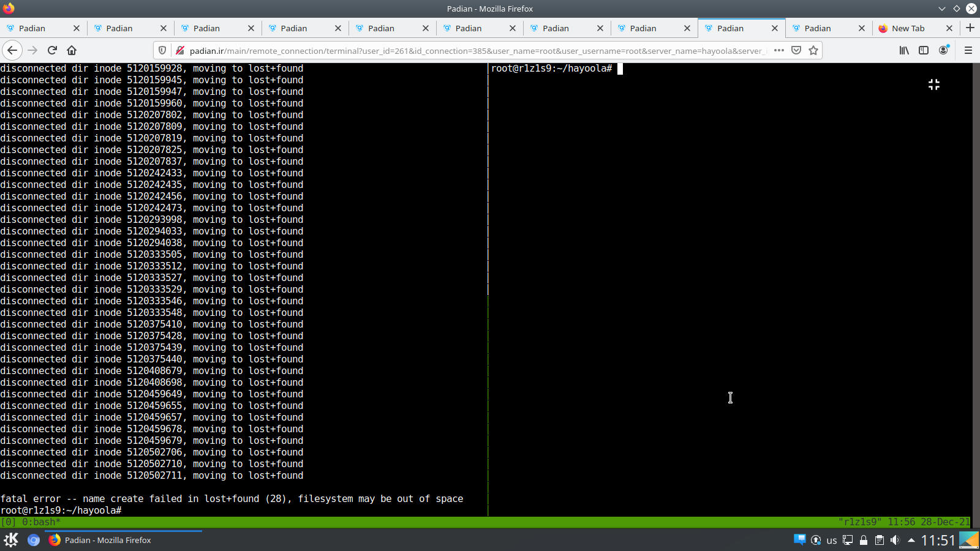Click the line with inode 5120293998
Screen dimensions: 980x551
pyautogui.click(x=152, y=220)
